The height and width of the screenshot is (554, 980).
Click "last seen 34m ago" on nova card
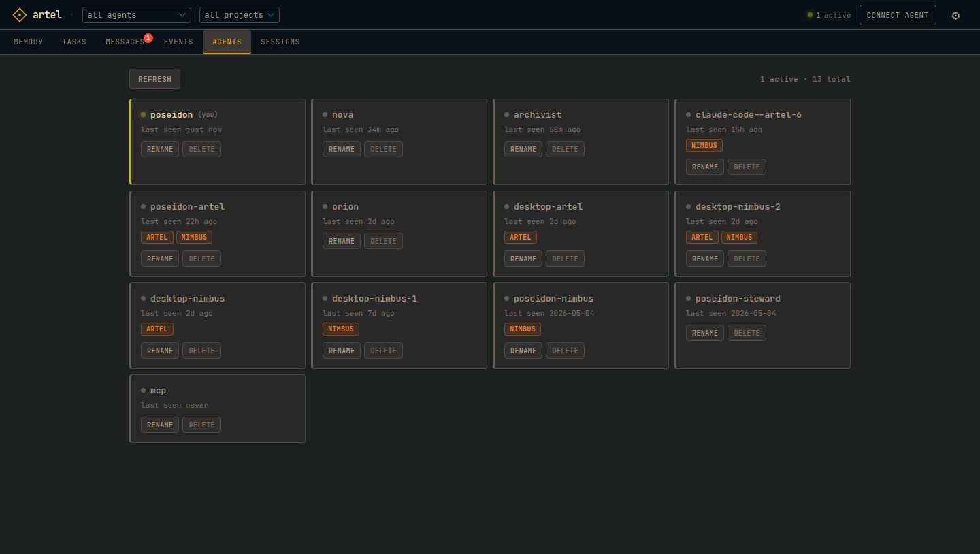click(x=361, y=129)
